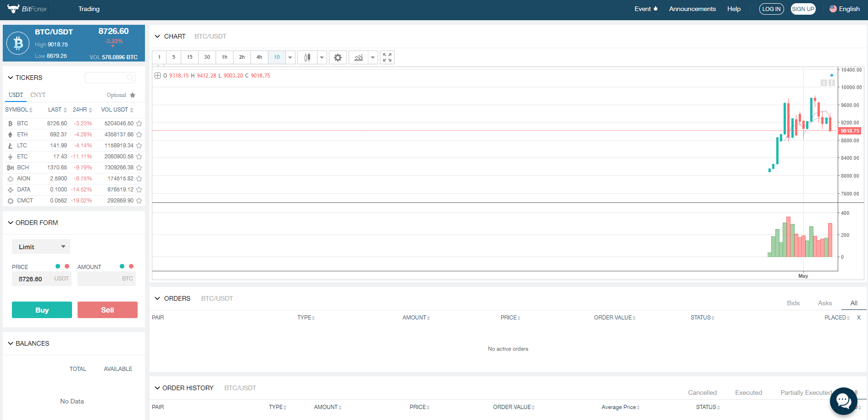Favorite BCH with its star icon
Screen dimensions: 868x420
pyautogui.click(x=139, y=168)
